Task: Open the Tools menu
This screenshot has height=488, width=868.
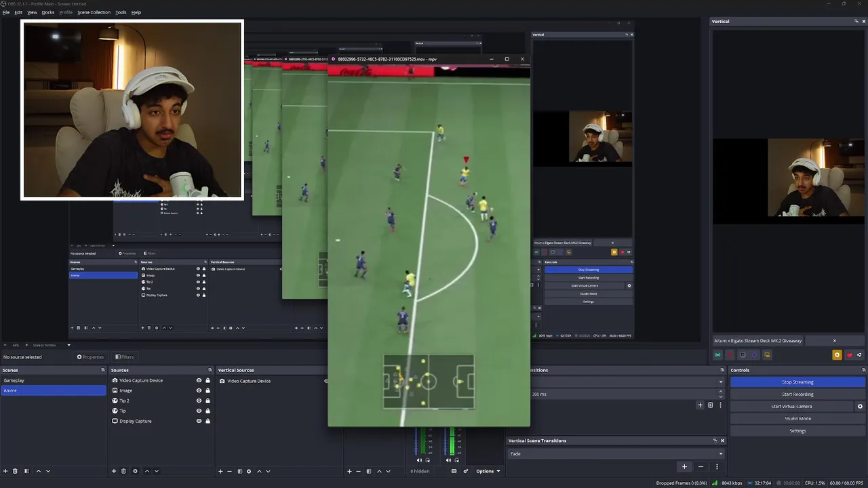Action: (121, 12)
